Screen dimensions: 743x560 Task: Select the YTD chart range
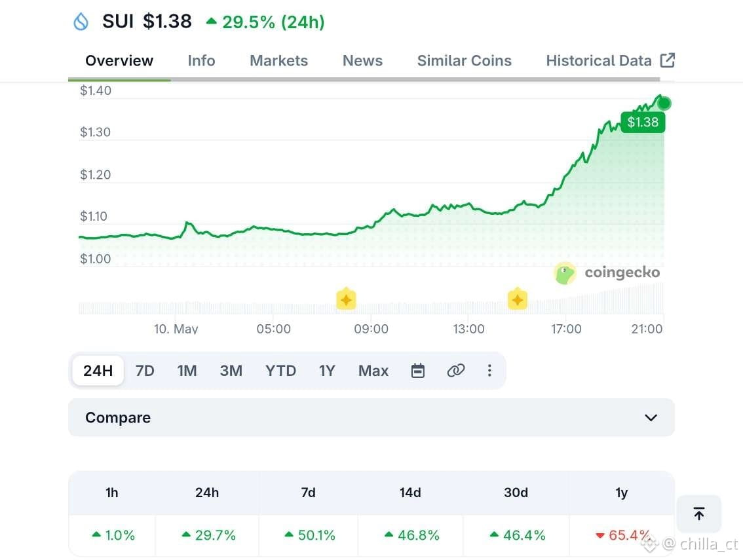[x=280, y=371]
